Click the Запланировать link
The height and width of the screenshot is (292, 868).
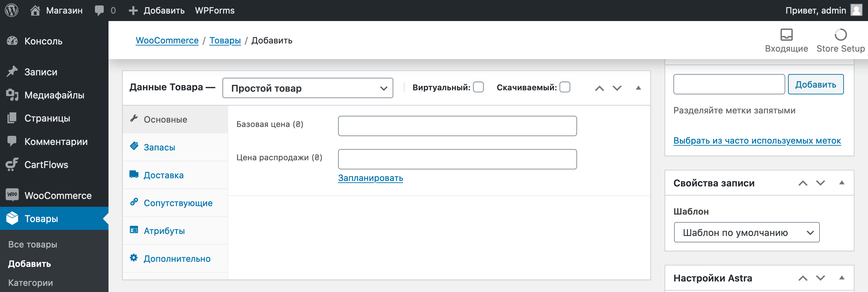pyautogui.click(x=371, y=178)
